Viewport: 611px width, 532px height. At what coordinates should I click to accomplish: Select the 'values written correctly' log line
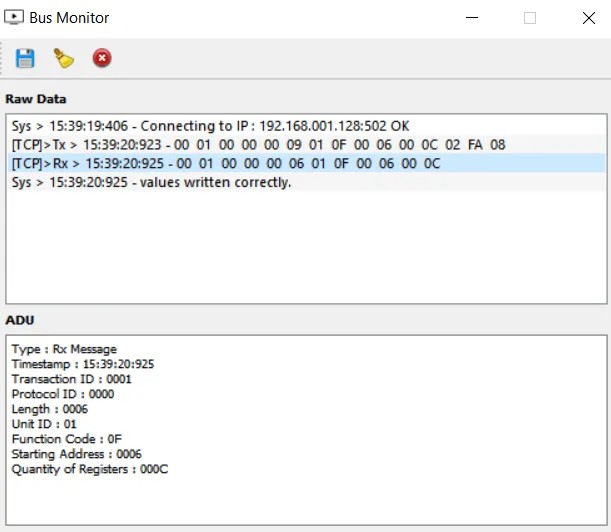151,182
